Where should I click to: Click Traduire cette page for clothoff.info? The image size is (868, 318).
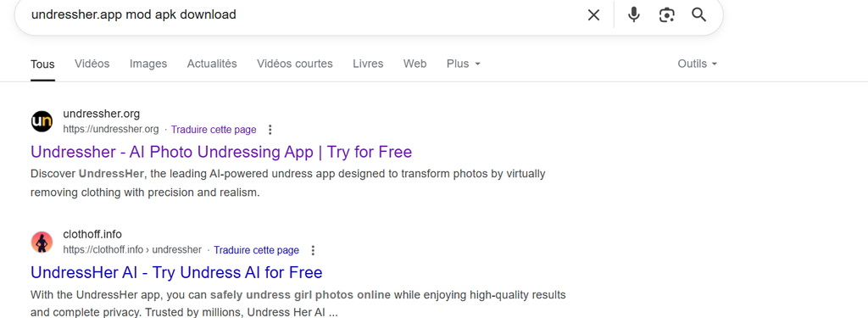pos(256,250)
